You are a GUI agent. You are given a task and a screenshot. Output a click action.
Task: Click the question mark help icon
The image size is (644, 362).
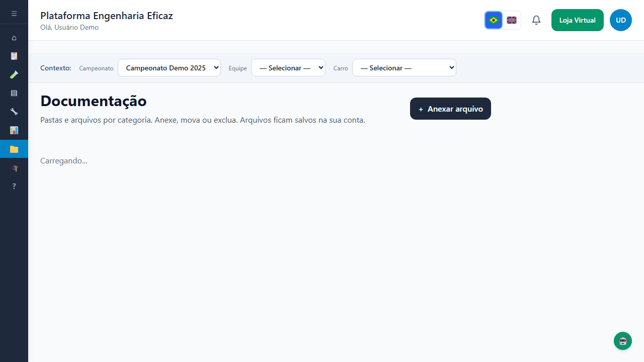pyautogui.click(x=14, y=187)
